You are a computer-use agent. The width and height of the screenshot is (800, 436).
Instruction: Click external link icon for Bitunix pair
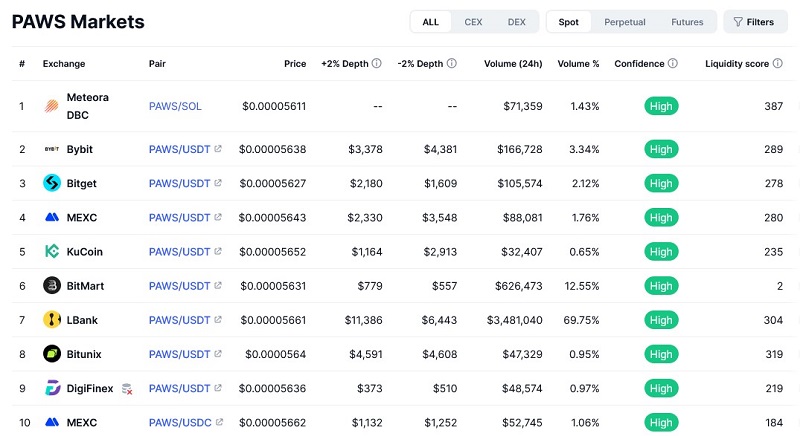pyautogui.click(x=218, y=354)
